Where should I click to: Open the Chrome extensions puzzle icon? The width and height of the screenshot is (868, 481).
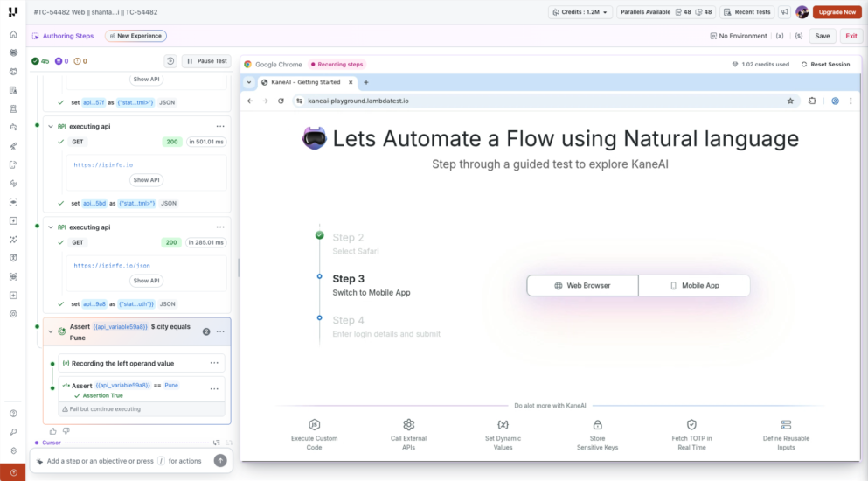tap(812, 101)
